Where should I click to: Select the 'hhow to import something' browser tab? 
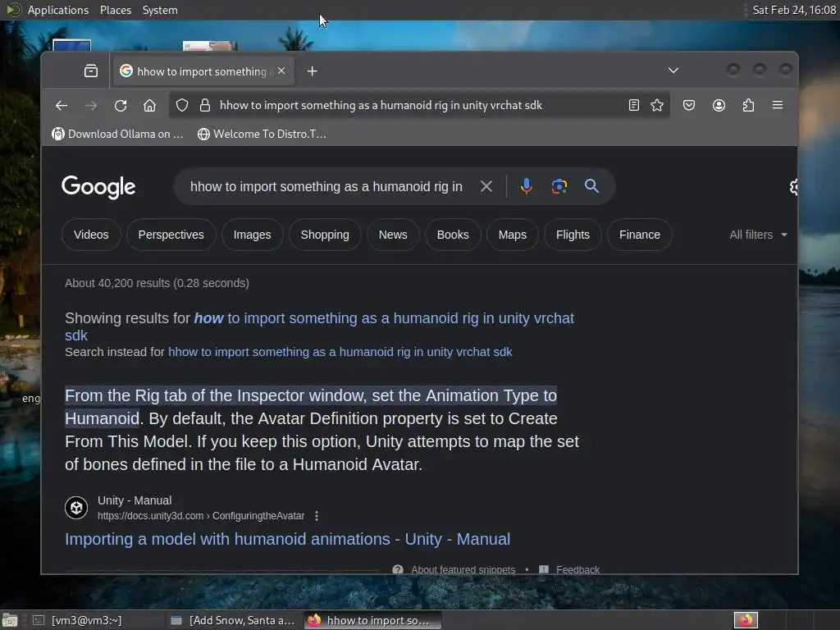tap(203, 71)
